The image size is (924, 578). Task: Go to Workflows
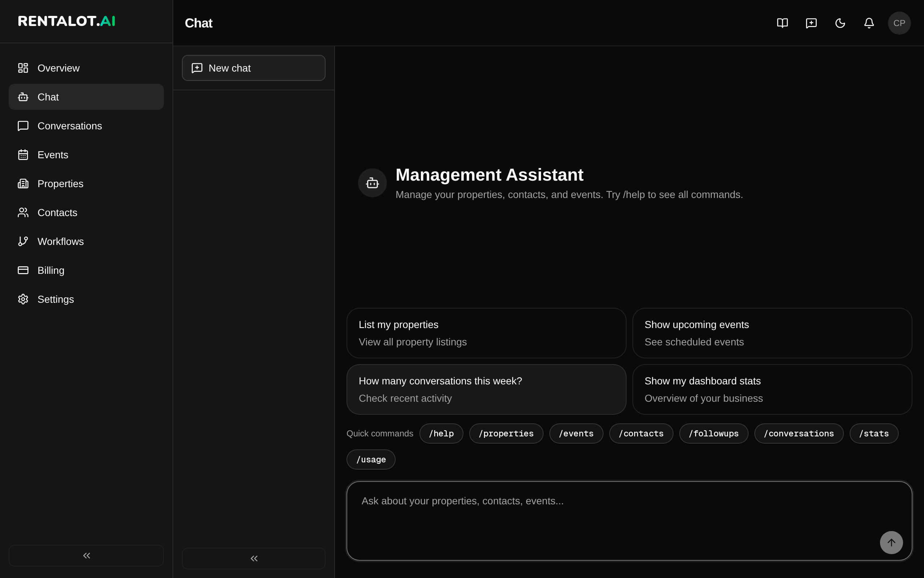[x=86, y=241]
